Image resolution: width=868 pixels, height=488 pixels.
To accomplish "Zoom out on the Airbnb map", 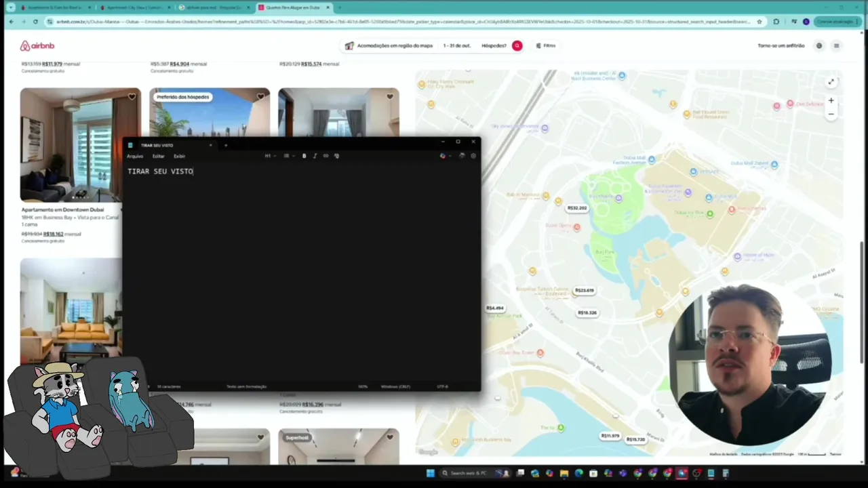I will 831,114.
